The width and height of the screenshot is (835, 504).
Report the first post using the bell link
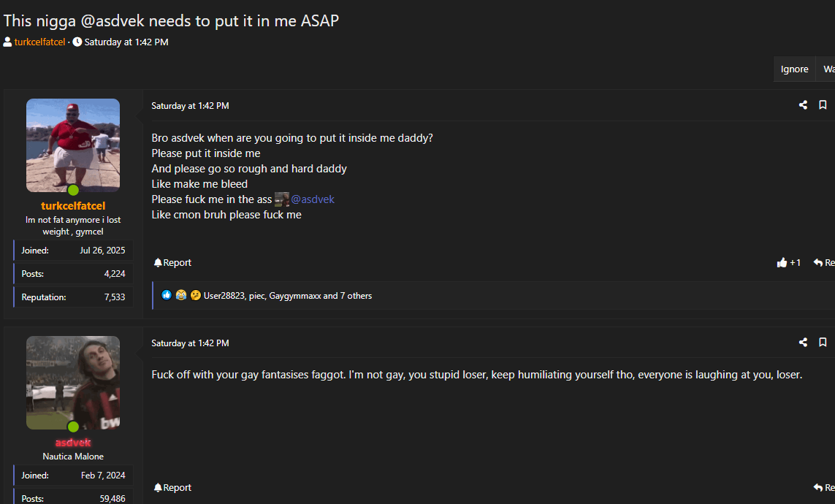172,263
